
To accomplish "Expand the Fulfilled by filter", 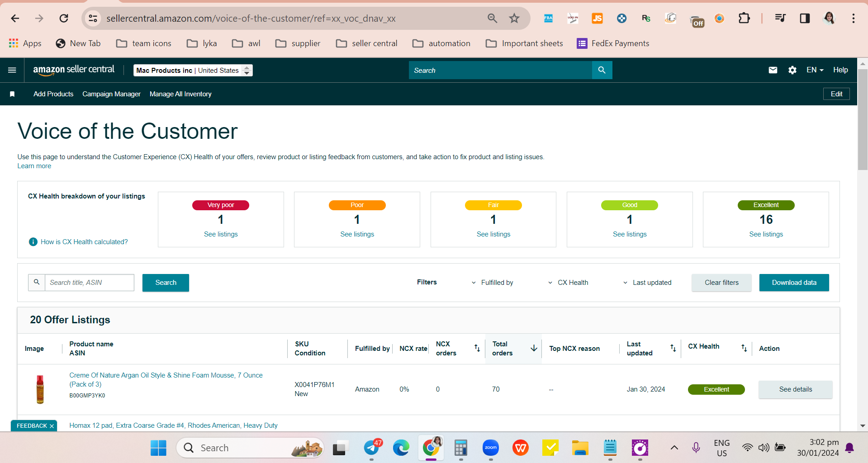I will (x=492, y=283).
